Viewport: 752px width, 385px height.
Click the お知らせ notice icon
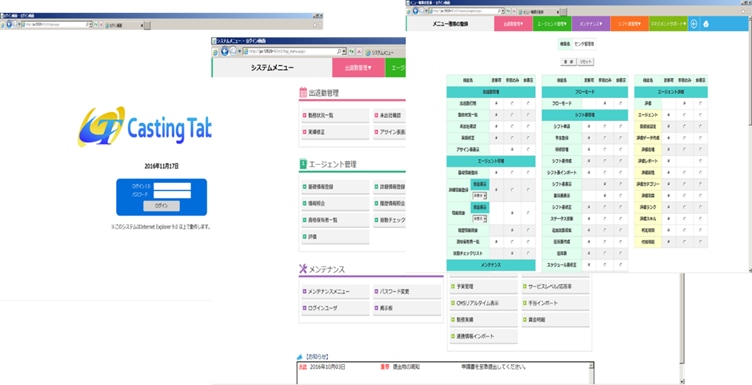coord(300,357)
